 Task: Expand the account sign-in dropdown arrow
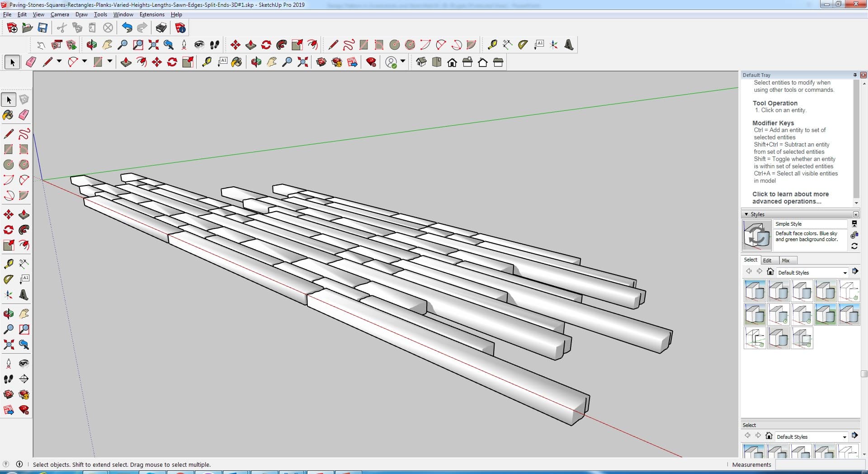tap(403, 62)
